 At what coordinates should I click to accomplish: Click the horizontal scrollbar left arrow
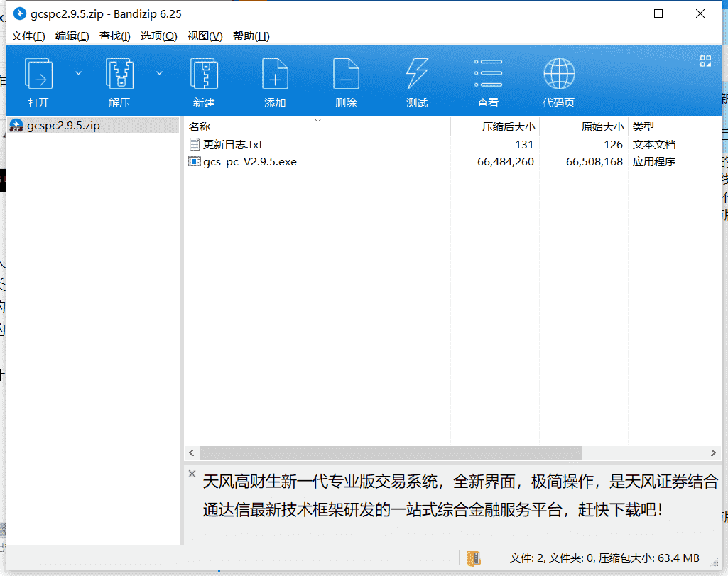click(192, 452)
